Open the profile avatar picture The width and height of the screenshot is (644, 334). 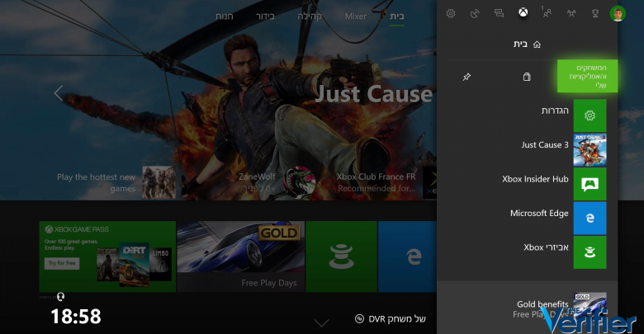click(618, 13)
